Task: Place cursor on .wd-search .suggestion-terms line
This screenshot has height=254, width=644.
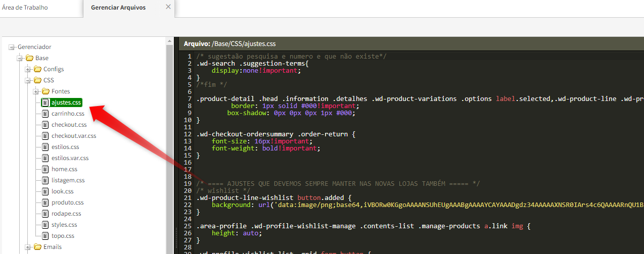Action: tap(252, 64)
